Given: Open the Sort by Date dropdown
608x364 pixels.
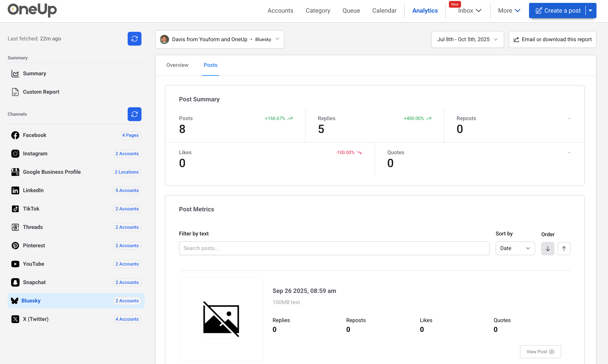Looking at the screenshot, I should tap(515, 248).
